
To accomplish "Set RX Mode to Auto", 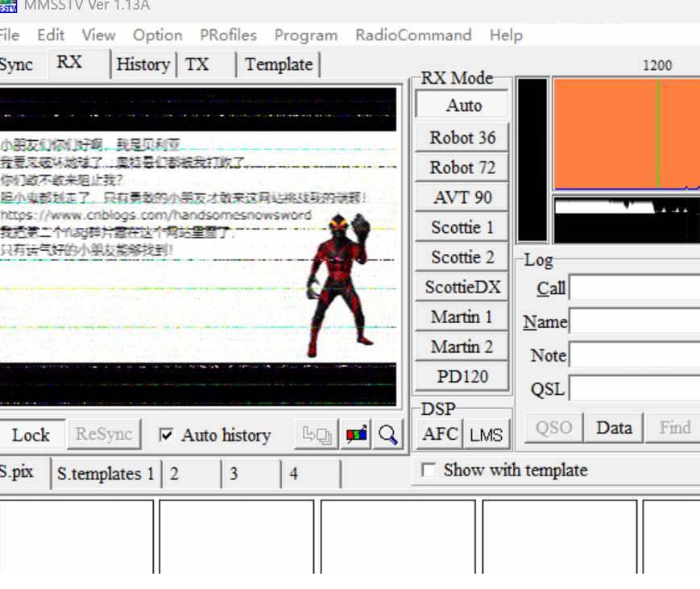I will point(462,106).
